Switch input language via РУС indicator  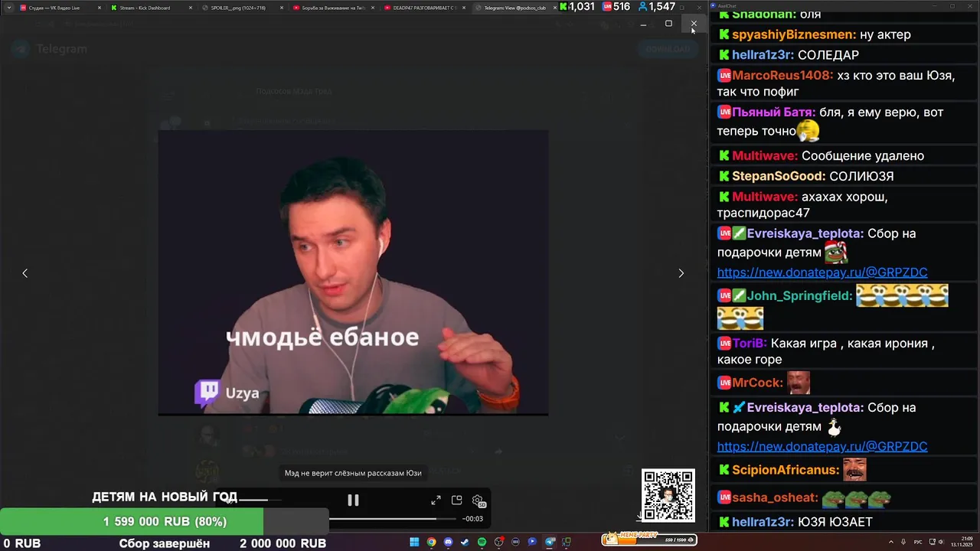click(x=918, y=542)
